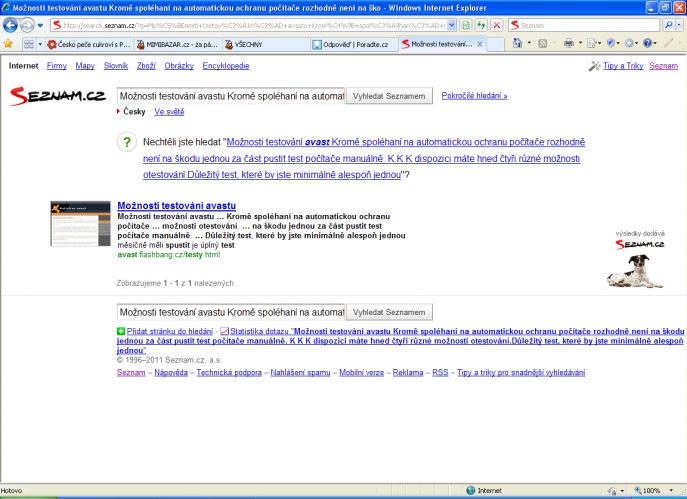The image size is (687, 499).
Task: Click the lower search query field
Action: (x=231, y=312)
